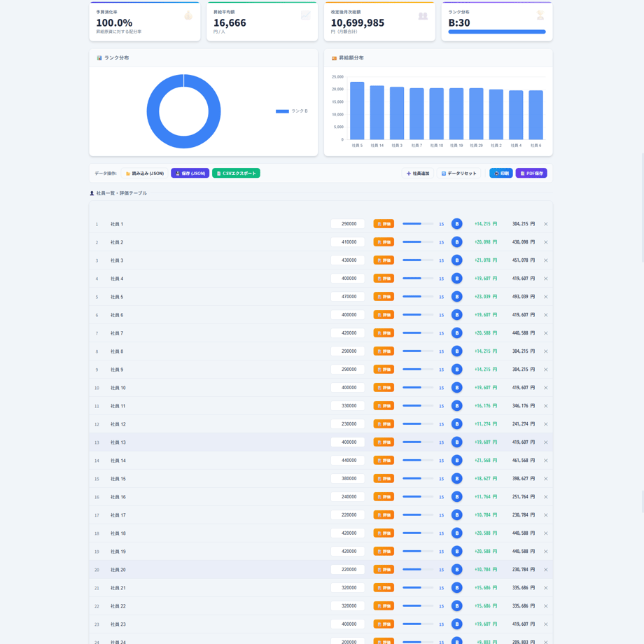Delete 社員 10 row via X icon

click(545, 388)
